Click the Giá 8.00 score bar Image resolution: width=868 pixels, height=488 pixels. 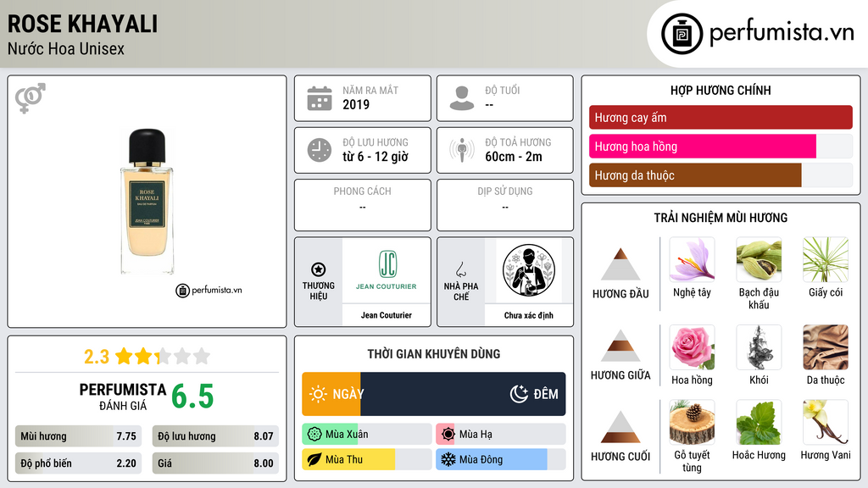(x=215, y=463)
